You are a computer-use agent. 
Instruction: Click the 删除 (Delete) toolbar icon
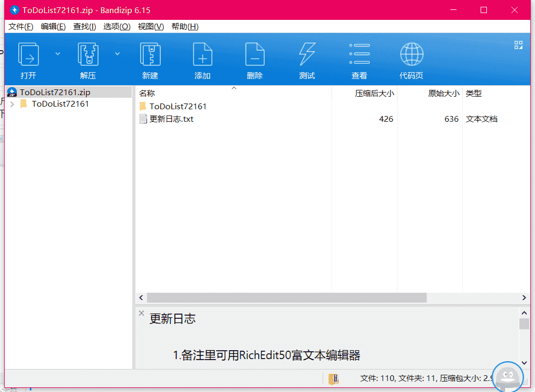255,54
